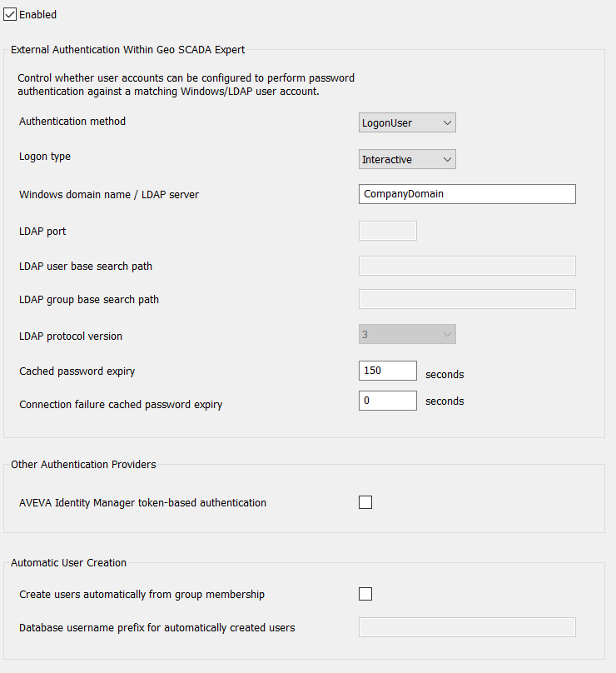
Task: Click the Other Authentication Providers group title
Action: pyautogui.click(x=83, y=465)
